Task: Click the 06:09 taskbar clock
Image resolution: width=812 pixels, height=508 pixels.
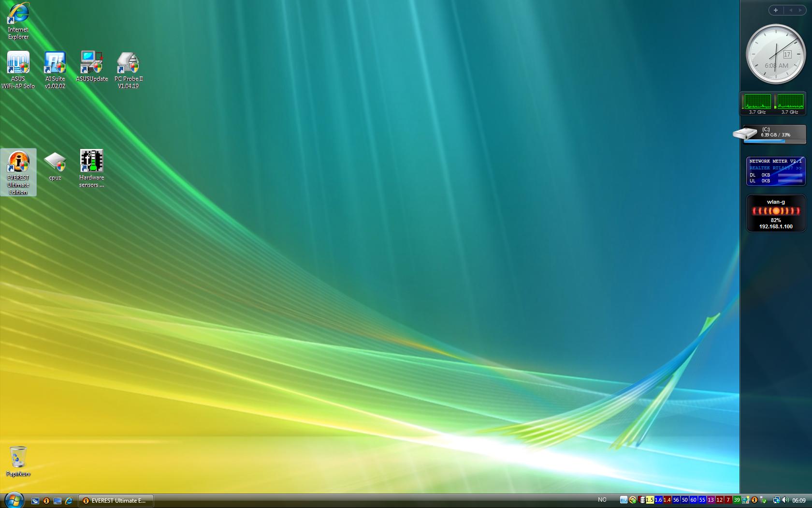Action: click(x=799, y=500)
